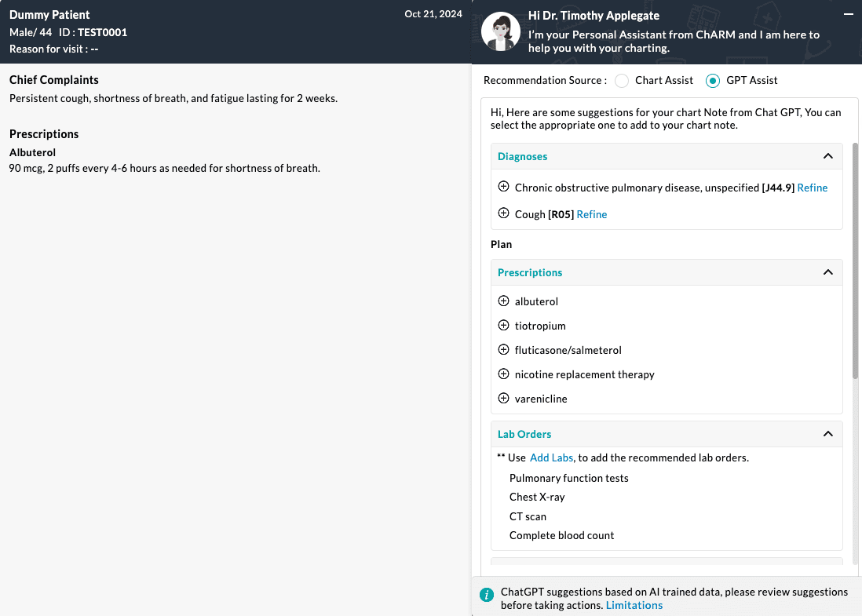Add Chronic obstructive pulmonary disease diagnosis plus icon
862x616 pixels.
pyautogui.click(x=504, y=187)
